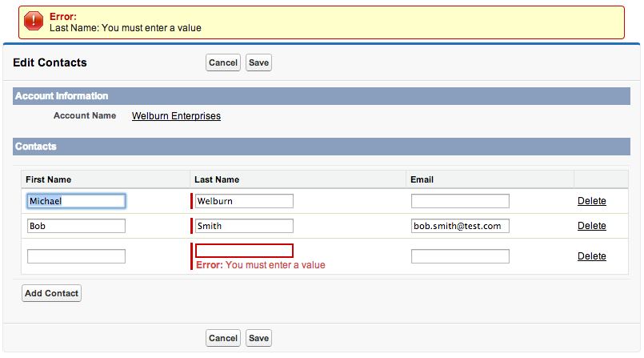Click the Smith last name field

coord(244,226)
